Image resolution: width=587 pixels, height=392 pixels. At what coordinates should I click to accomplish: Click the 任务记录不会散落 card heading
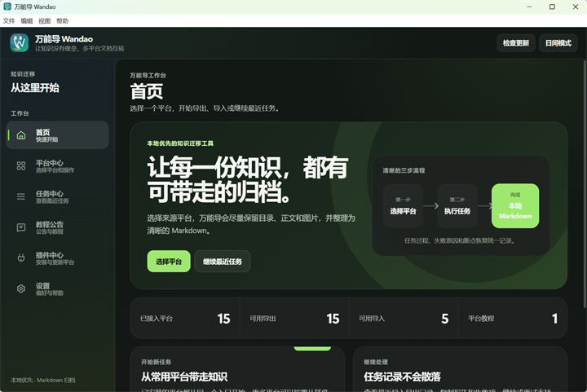point(403,377)
